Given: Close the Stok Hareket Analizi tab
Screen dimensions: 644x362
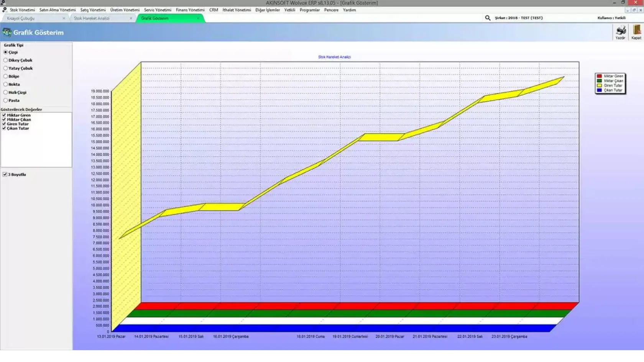Looking at the screenshot, I should tap(131, 18).
